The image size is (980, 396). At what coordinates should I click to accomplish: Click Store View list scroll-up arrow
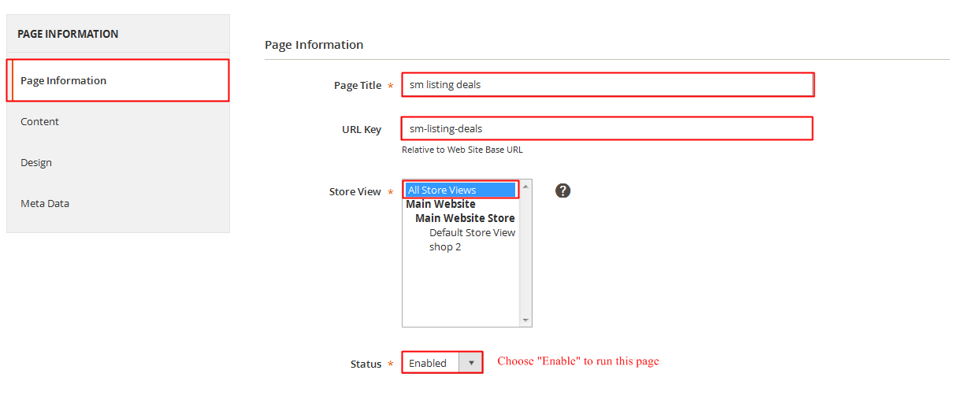tap(525, 187)
